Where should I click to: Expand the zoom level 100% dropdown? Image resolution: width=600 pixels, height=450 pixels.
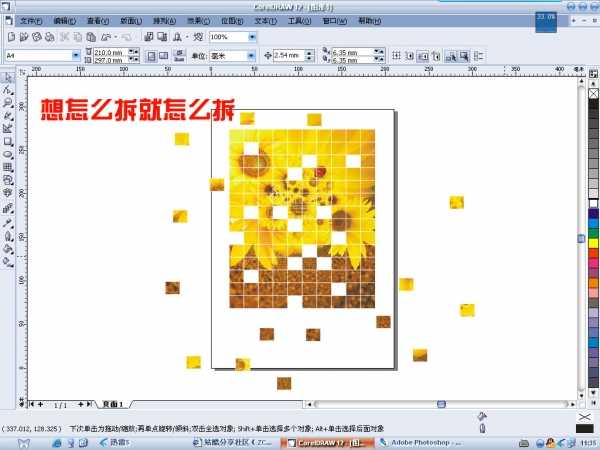coord(252,36)
